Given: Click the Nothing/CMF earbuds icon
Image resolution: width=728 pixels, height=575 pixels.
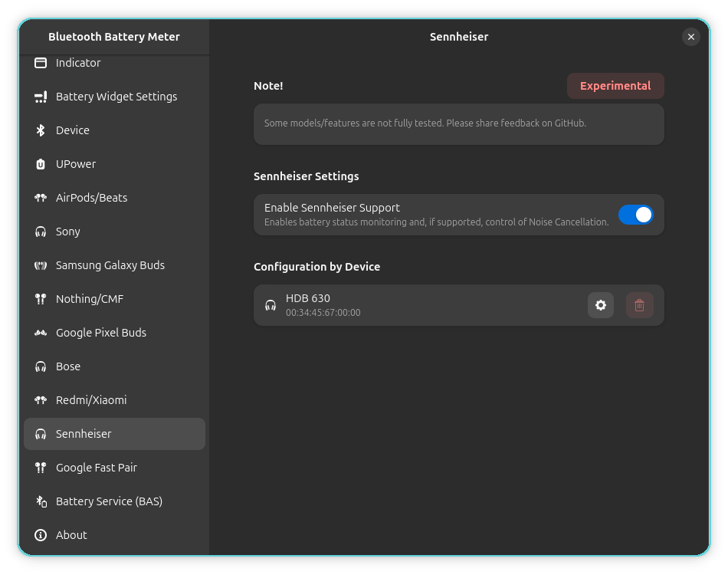Looking at the screenshot, I should pyautogui.click(x=41, y=299).
